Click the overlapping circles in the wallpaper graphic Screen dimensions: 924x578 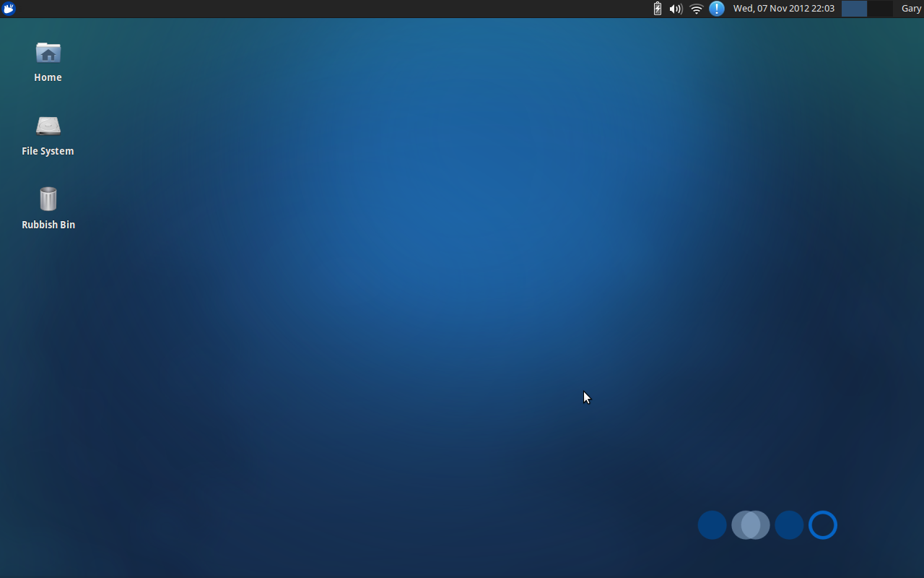click(751, 525)
